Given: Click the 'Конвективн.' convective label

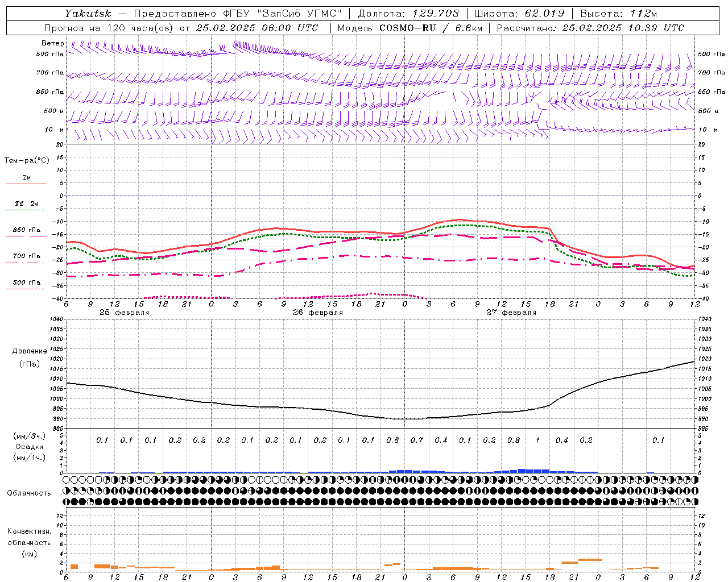Looking at the screenshot, I should pos(29,531).
